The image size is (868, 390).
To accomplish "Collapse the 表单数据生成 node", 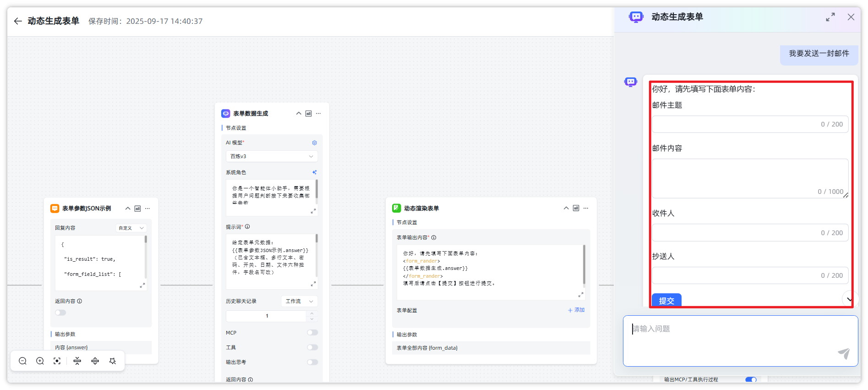I will 299,114.
